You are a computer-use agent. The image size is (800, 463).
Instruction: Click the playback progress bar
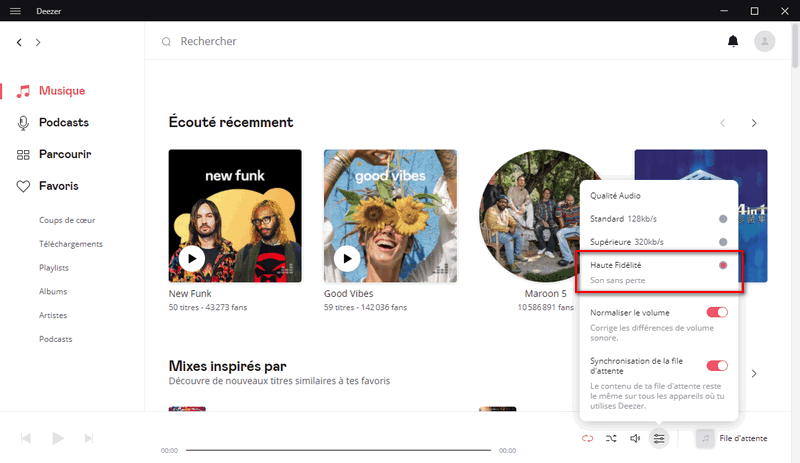pos(338,450)
